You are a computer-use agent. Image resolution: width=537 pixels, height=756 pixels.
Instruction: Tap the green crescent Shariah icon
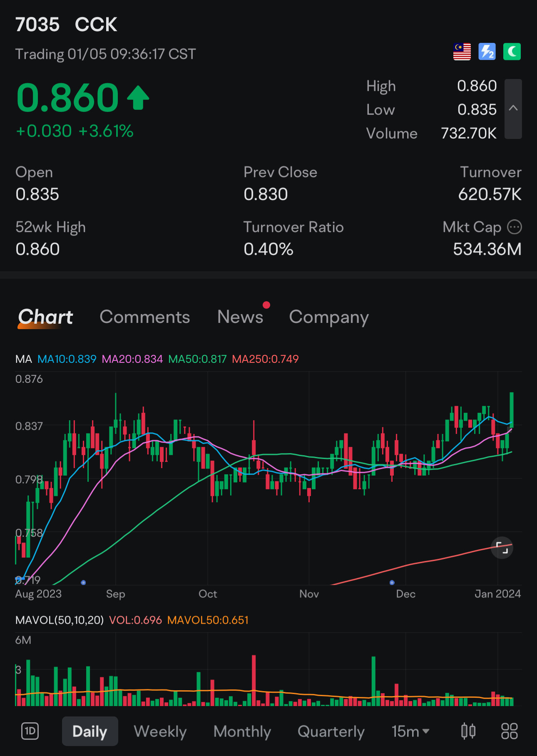[x=512, y=52]
